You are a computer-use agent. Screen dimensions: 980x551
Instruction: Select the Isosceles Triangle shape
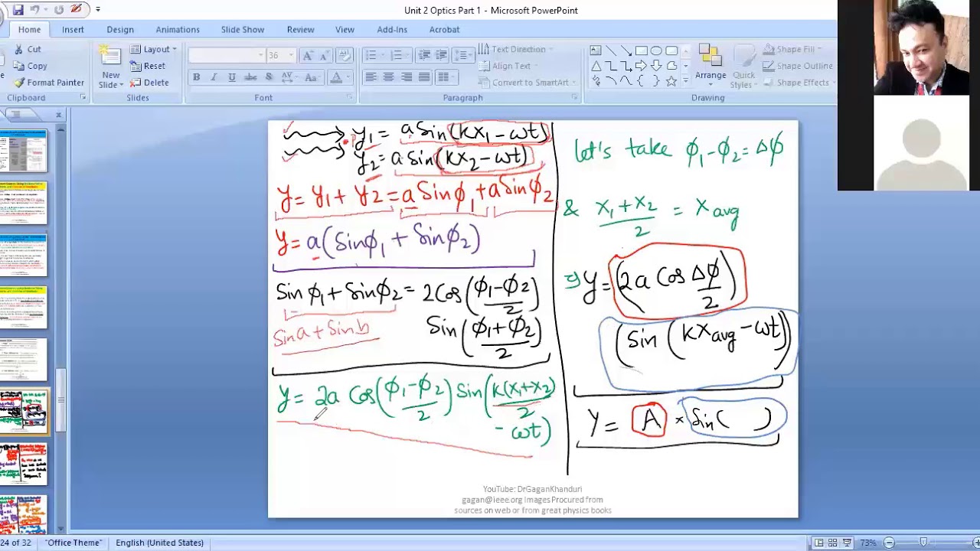tap(596, 66)
